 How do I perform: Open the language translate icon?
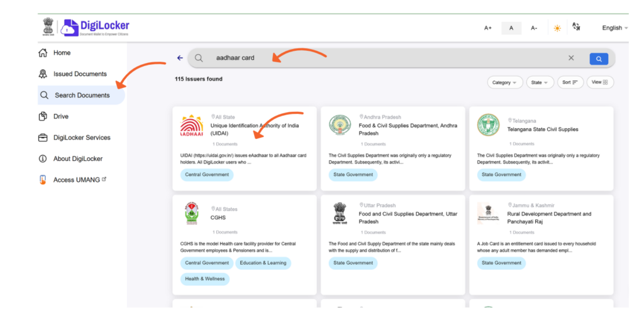(576, 27)
